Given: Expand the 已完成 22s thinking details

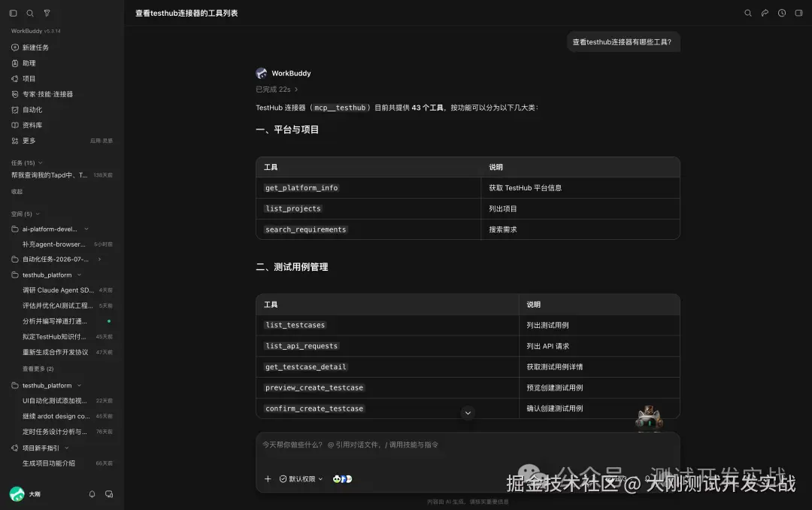Looking at the screenshot, I should coord(277,90).
